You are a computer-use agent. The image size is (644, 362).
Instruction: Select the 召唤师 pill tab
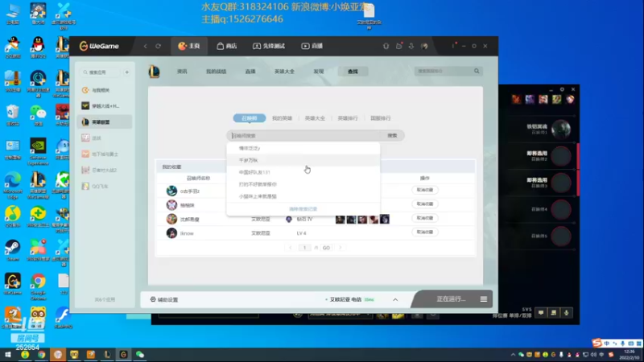coord(250,118)
